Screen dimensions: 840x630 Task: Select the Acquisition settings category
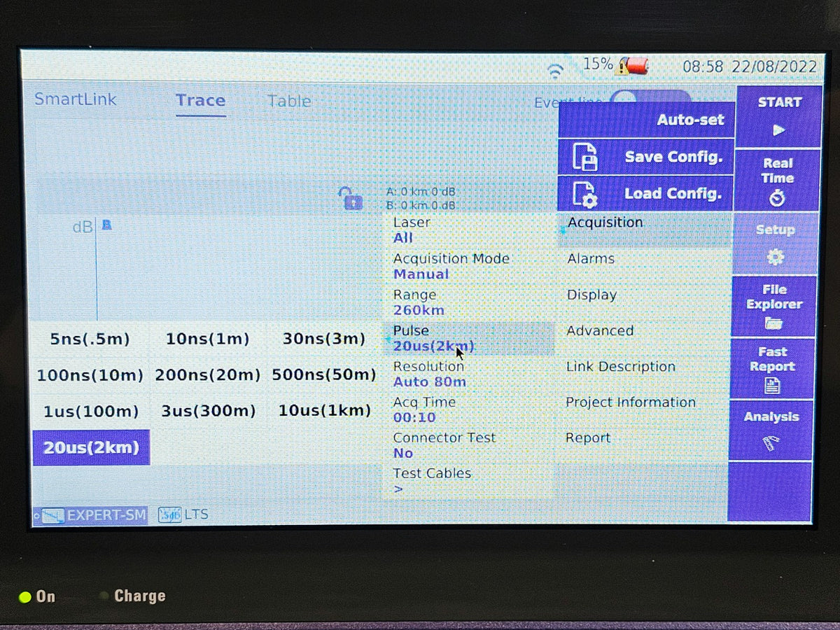[x=644, y=230]
